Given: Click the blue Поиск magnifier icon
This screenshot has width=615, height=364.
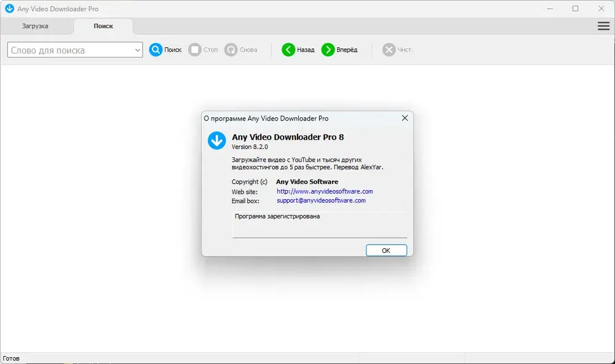Looking at the screenshot, I should [156, 50].
